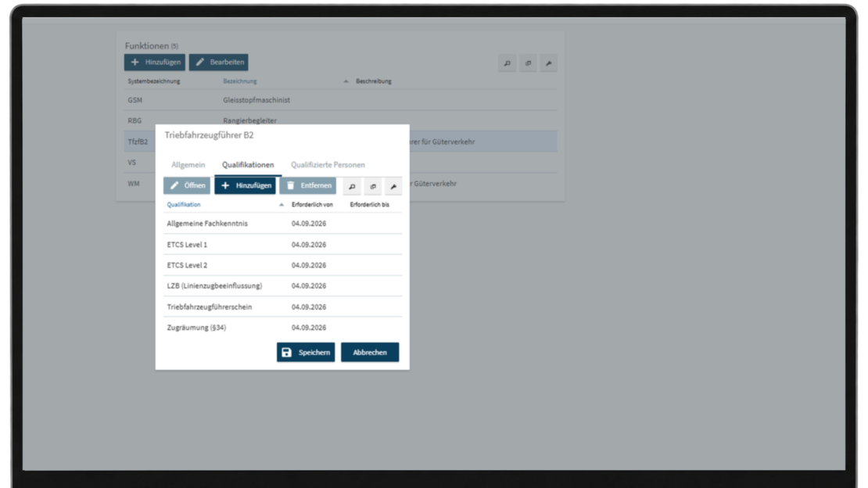Screen dimensions: 868x488
Task: Open the Qualifizierte Personen tab
Action: point(328,164)
